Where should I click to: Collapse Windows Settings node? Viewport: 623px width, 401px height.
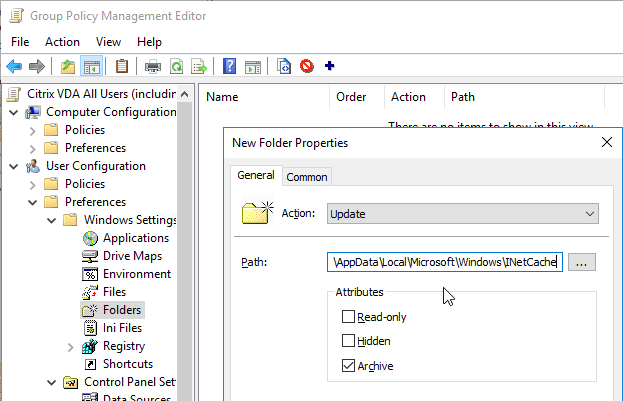point(52,221)
